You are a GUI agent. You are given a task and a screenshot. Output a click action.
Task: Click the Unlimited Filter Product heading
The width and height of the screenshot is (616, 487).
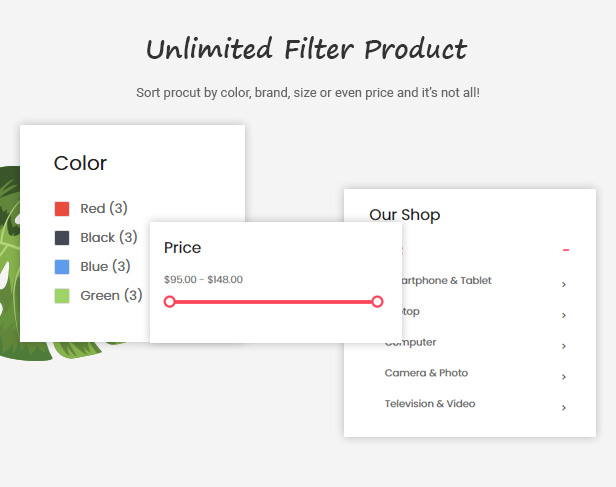click(307, 49)
